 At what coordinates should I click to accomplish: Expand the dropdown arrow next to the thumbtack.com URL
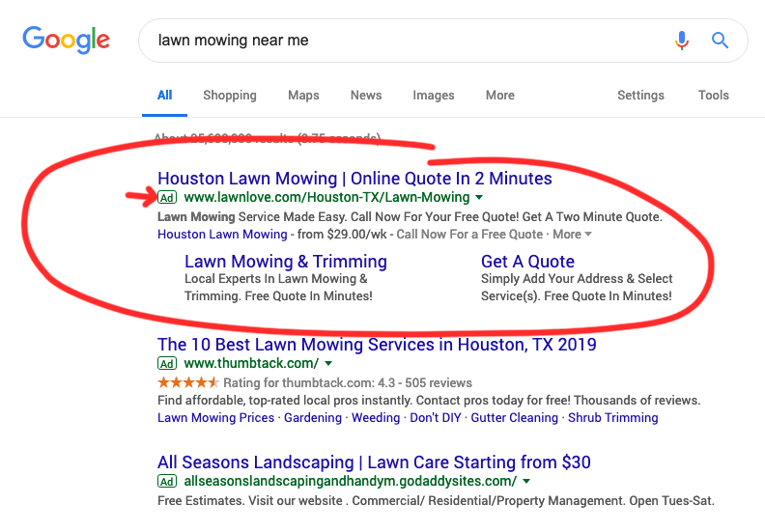click(328, 363)
